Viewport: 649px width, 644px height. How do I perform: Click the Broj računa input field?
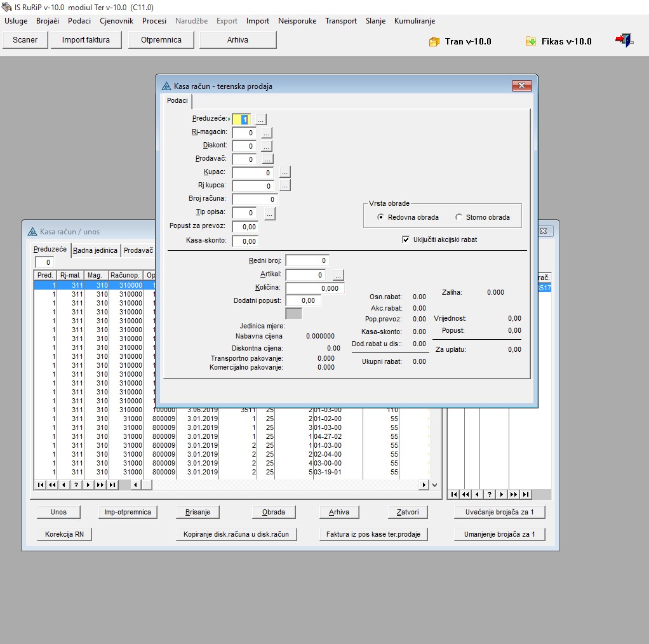(255, 199)
